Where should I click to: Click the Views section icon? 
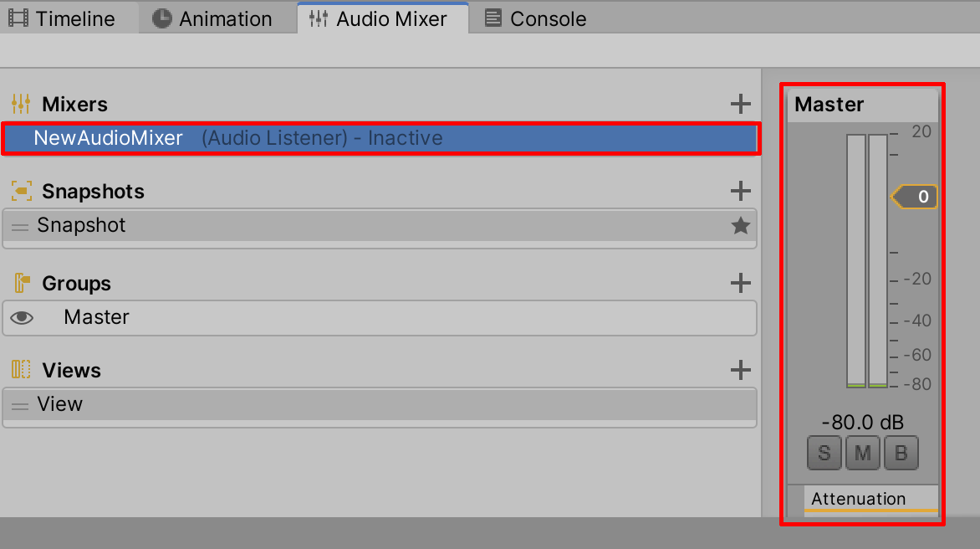pyautogui.click(x=21, y=370)
